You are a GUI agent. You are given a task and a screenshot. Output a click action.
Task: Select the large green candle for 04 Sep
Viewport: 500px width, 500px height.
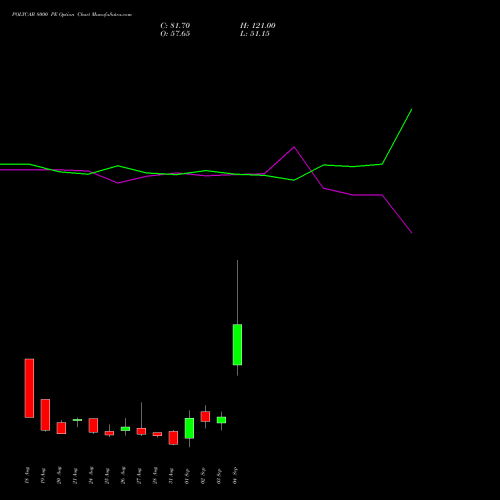[x=237, y=345]
